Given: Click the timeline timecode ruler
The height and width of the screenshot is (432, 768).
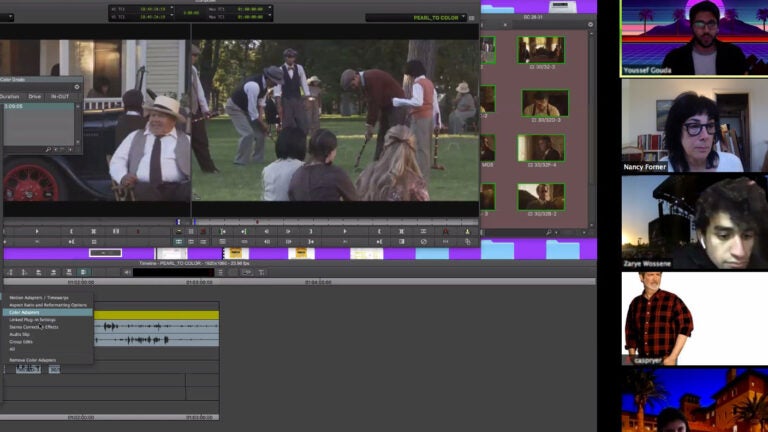Looking at the screenshot, I should coord(299,282).
